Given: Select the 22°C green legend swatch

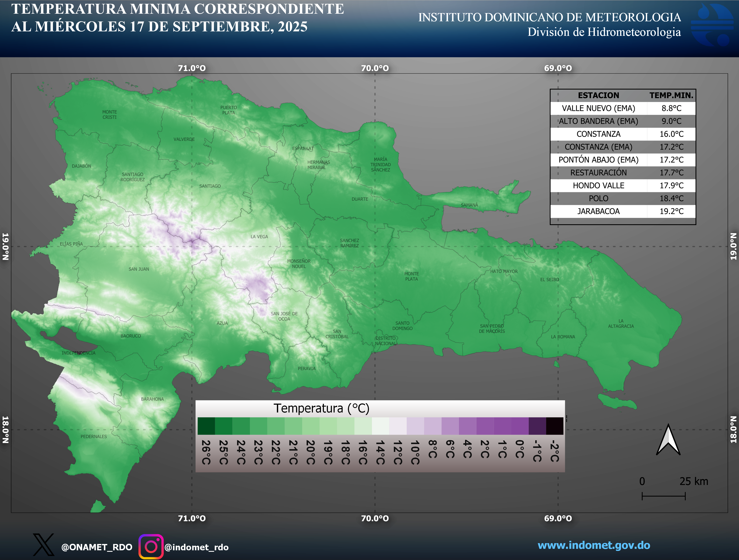Looking at the screenshot, I should 276,426.
